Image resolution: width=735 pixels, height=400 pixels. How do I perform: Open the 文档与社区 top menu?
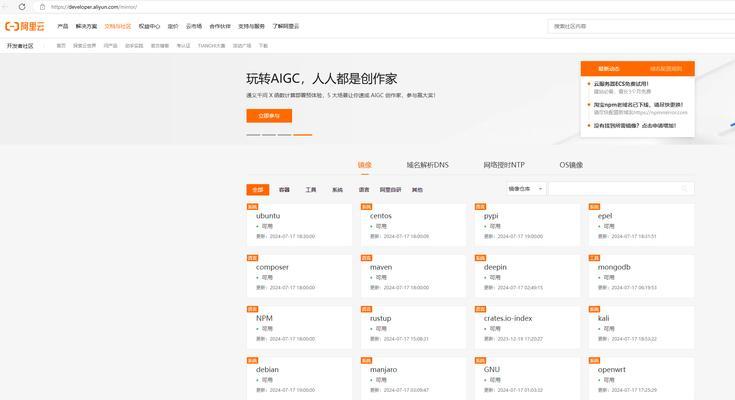118,26
